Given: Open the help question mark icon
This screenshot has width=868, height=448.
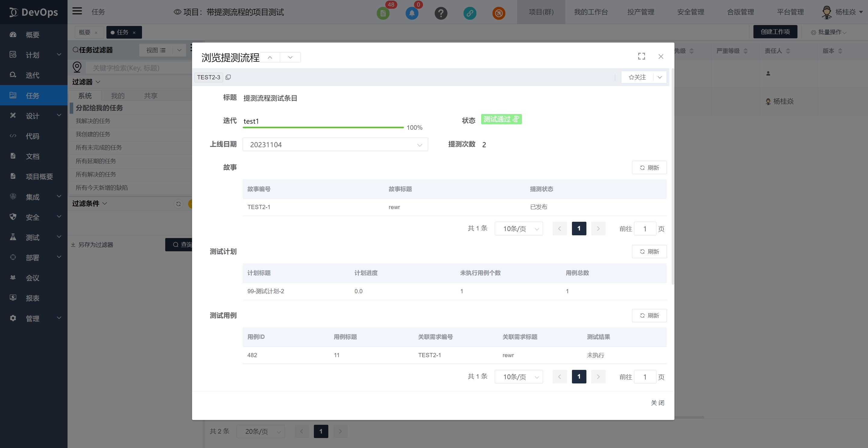Looking at the screenshot, I should pos(441,13).
